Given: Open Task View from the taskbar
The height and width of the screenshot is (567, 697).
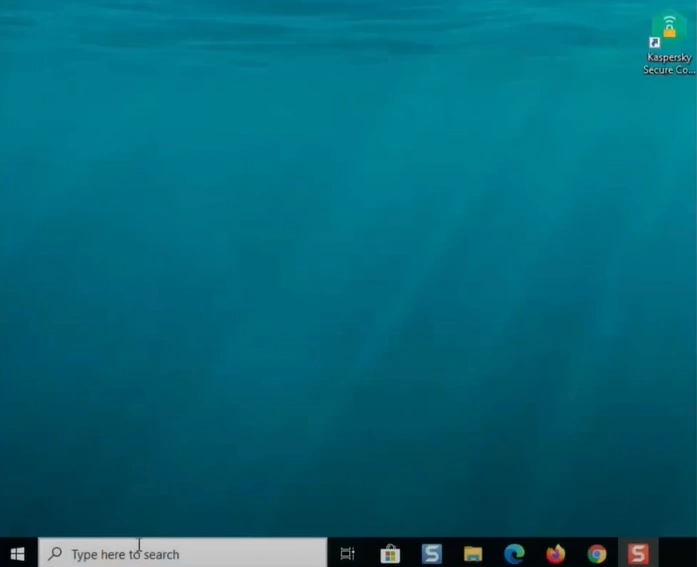Looking at the screenshot, I should [x=348, y=554].
